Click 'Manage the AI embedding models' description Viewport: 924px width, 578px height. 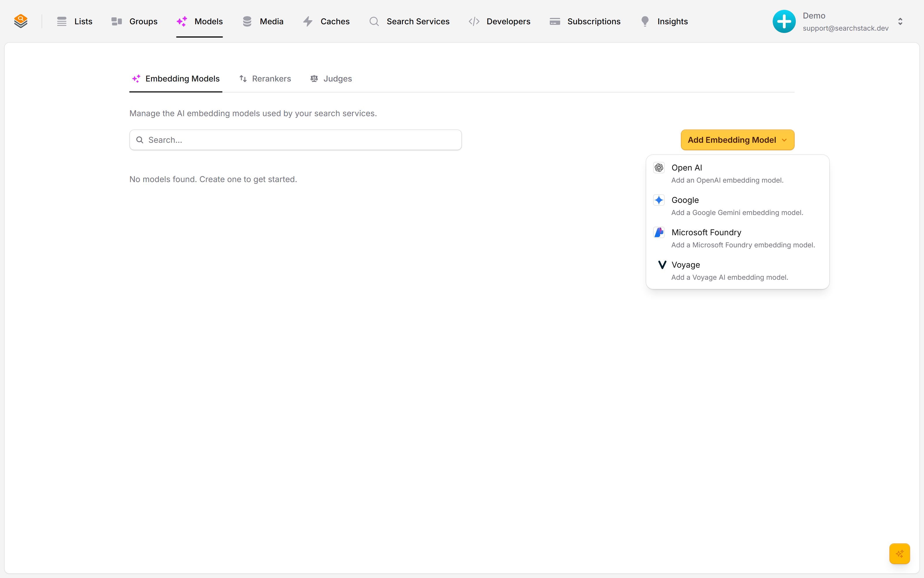click(253, 114)
